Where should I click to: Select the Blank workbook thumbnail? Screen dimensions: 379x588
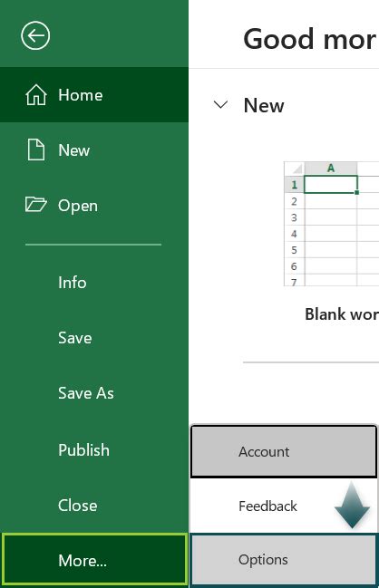[331, 224]
